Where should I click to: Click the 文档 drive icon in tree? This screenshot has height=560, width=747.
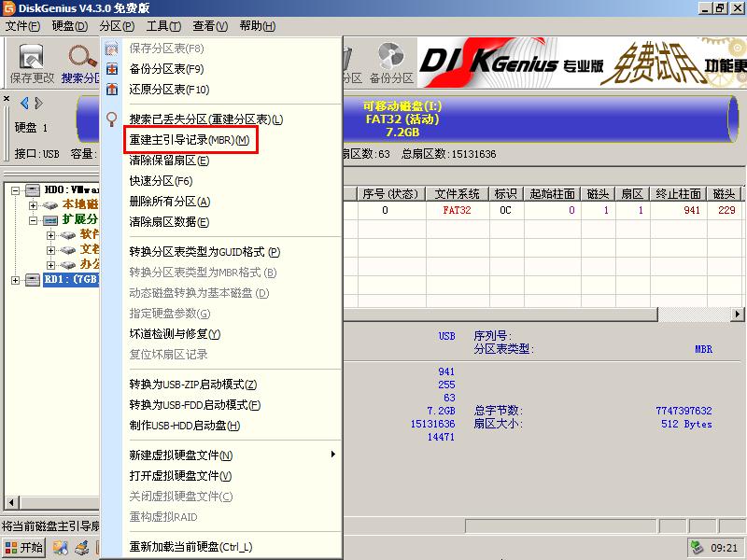point(67,249)
